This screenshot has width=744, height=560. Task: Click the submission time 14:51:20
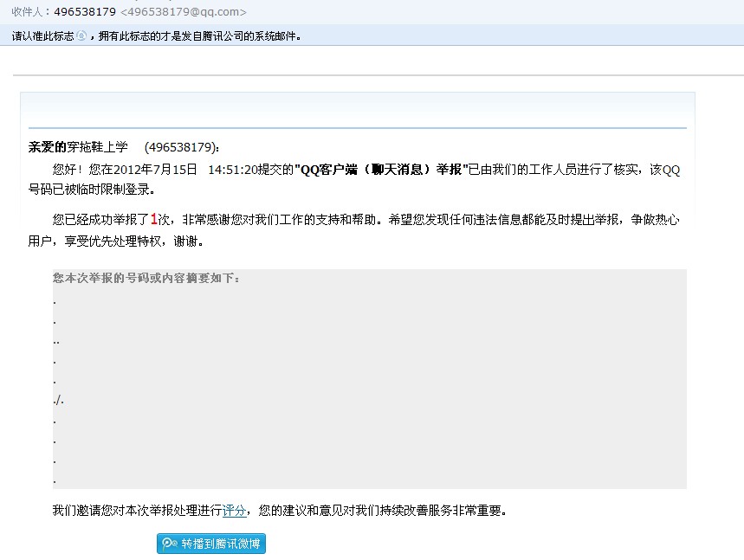[x=232, y=170]
